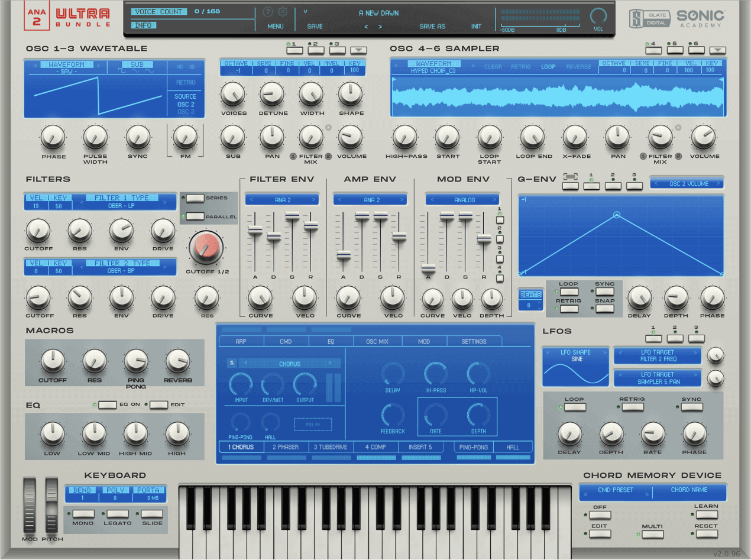Image resolution: width=751 pixels, height=560 pixels.
Task: Open the help question mark icon
Action: coord(267,12)
